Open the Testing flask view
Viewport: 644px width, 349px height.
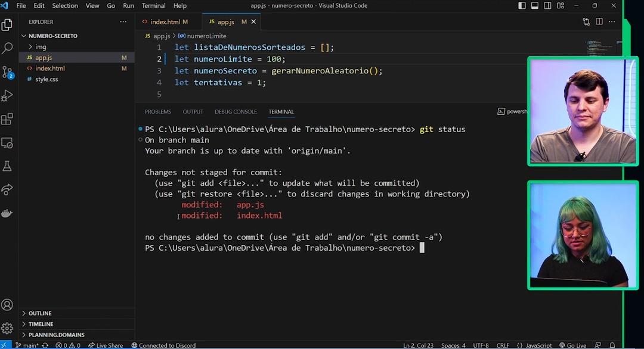pyautogui.click(x=7, y=166)
